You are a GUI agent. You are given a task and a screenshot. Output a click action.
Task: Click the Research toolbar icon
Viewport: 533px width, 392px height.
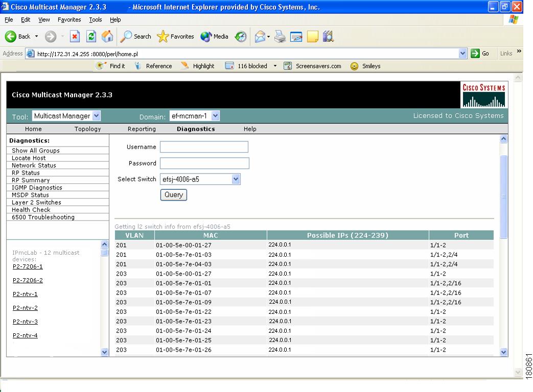pos(329,36)
